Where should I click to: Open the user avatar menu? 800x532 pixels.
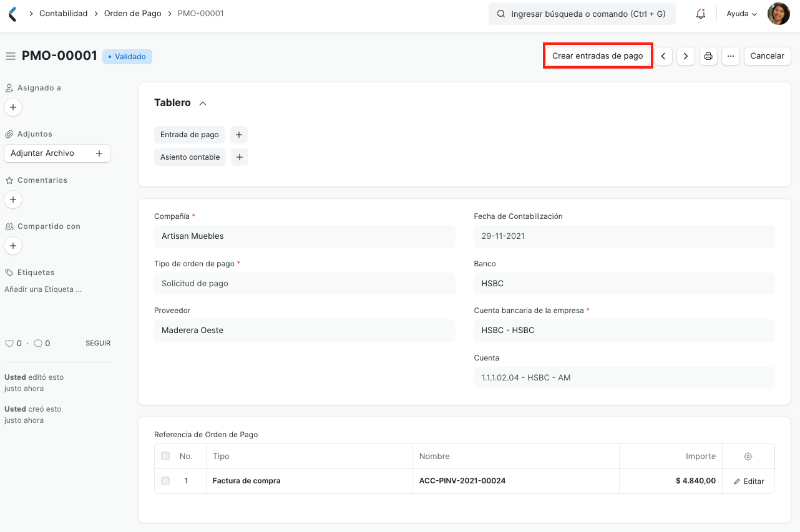(778, 14)
